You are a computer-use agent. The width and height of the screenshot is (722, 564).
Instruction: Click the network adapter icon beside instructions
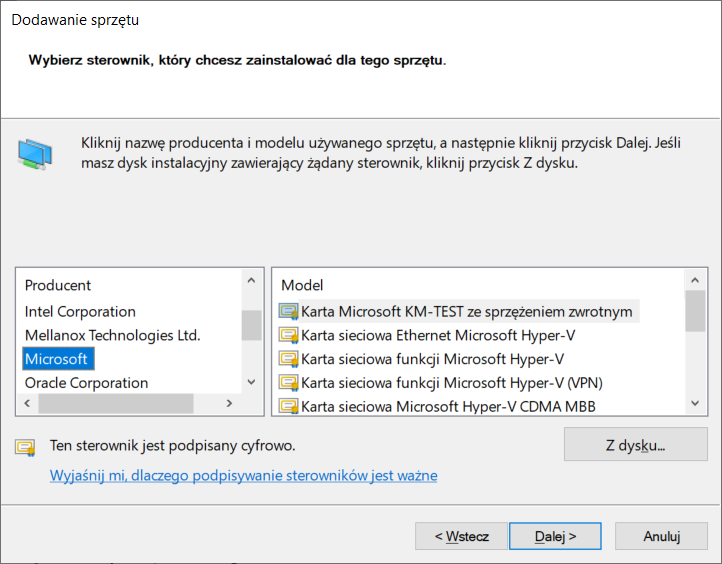click(x=35, y=155)
